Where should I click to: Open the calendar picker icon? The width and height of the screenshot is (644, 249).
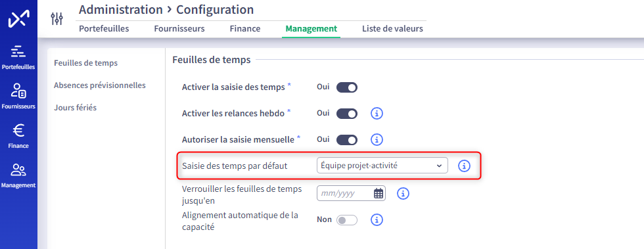pos(379,193)
